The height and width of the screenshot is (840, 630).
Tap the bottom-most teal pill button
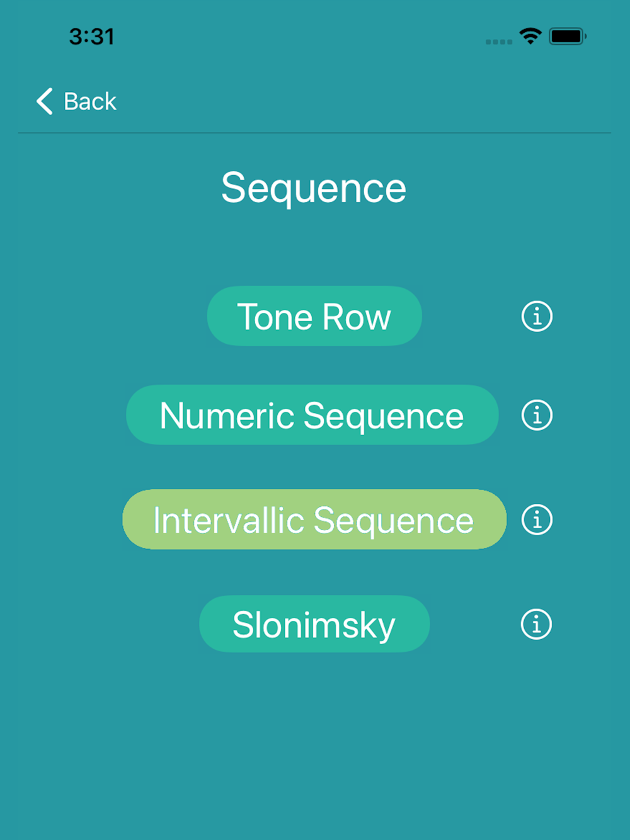tap(314, 624)
